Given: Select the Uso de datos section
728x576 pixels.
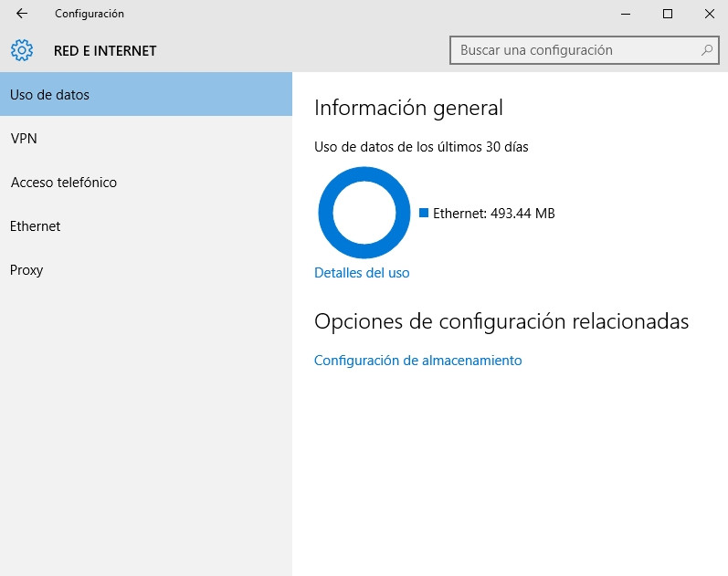Looking at the screenshot, I should [146, 94].
